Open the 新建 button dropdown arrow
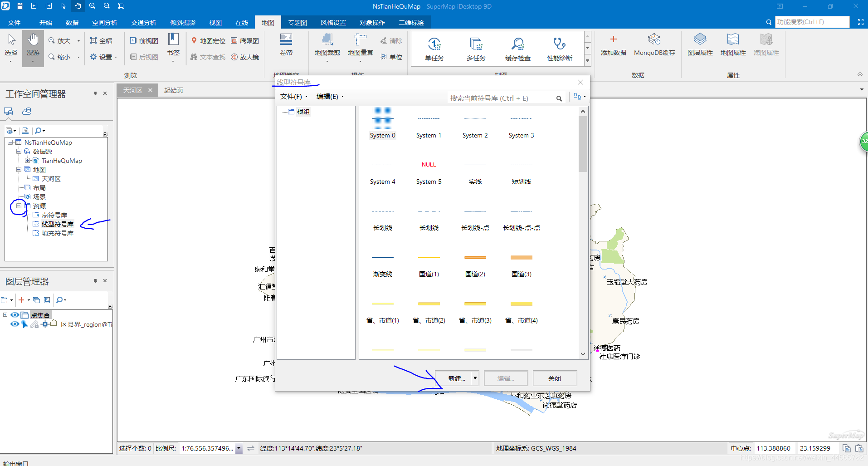Screen dimensions: 868x466 [475, 378]
